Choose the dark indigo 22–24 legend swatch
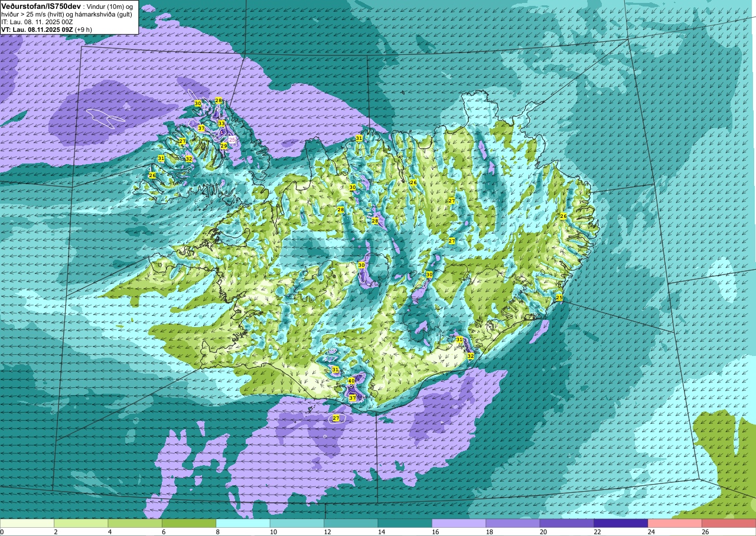This screenshot has height=536, width=756. (x=621, y=523)
